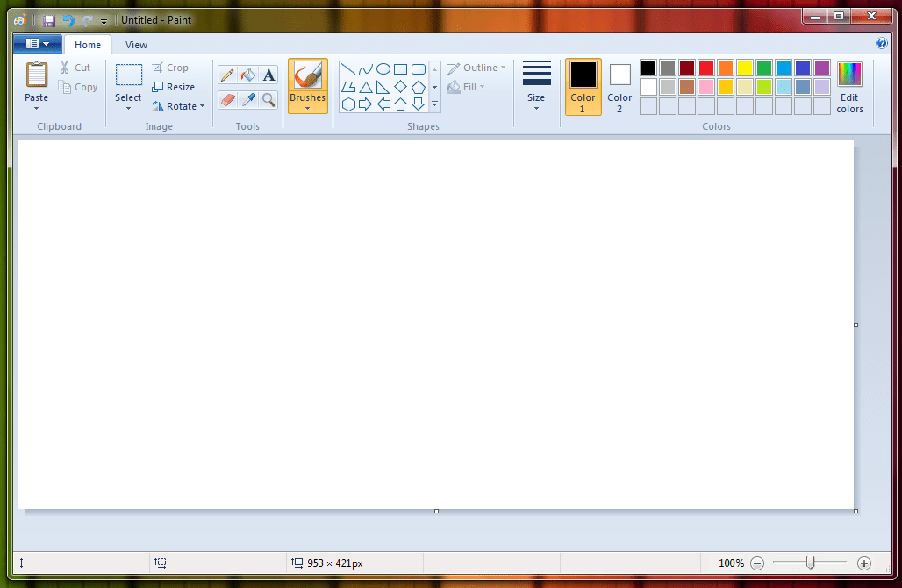The image size is (902, 588).
Task: Switch to the View tab
Action: click(136, 45)
